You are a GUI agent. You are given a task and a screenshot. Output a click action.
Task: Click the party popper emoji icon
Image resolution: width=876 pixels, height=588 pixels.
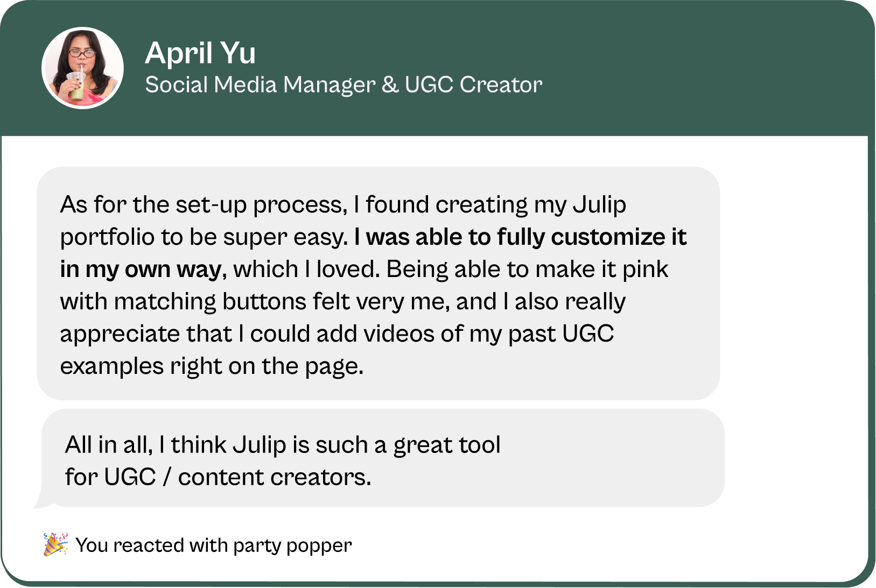click(55, 544)
